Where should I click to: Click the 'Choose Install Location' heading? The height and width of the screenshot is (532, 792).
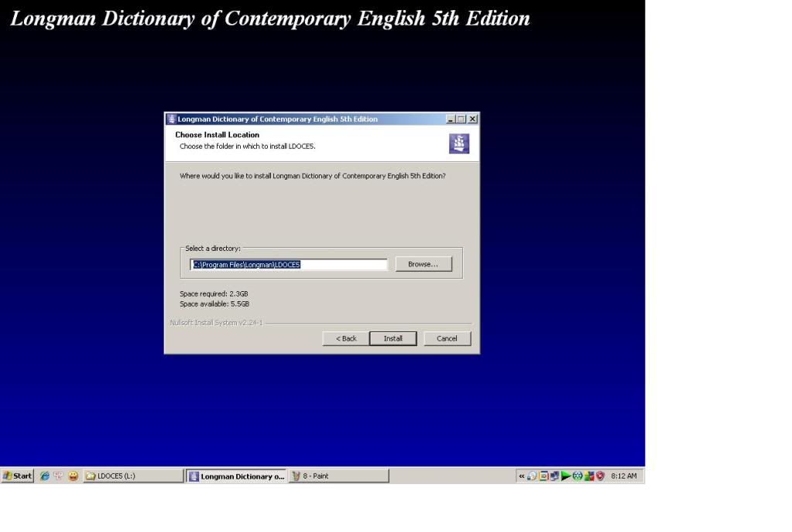click(218, 135)
